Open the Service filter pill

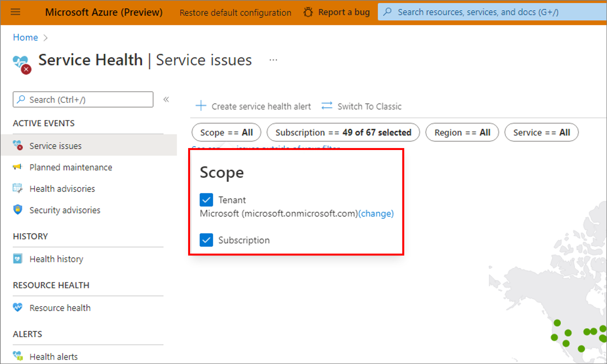click(541, 132)
